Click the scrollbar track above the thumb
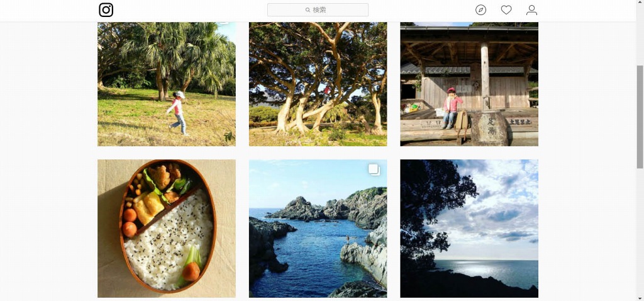The width and height of the screenshot is (644, 301). (640, 36)
